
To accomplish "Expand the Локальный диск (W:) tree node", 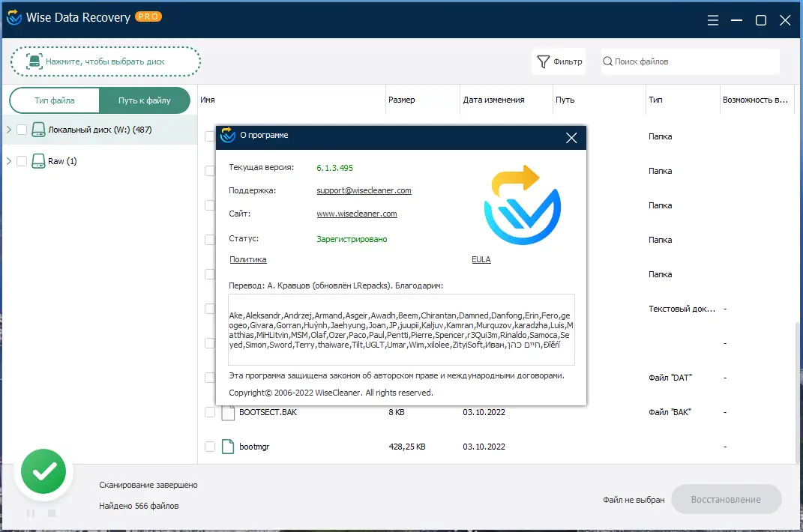I will (x=9, y=129).
